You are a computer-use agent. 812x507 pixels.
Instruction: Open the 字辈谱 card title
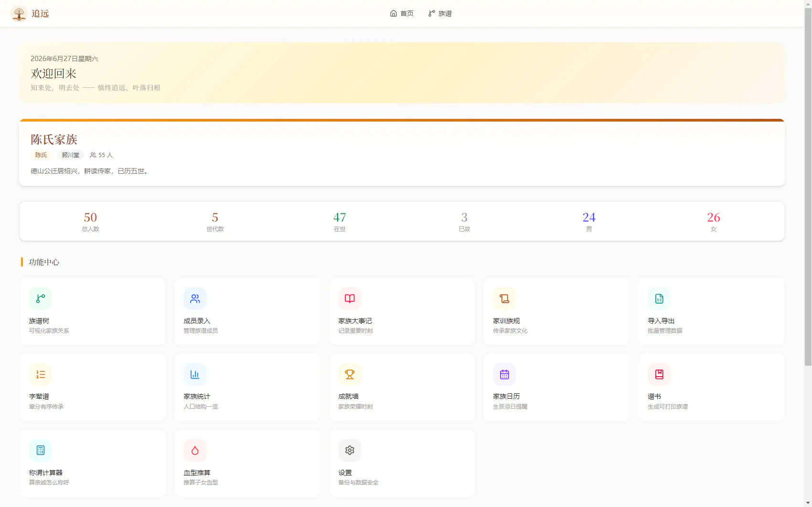click(39, 396)
